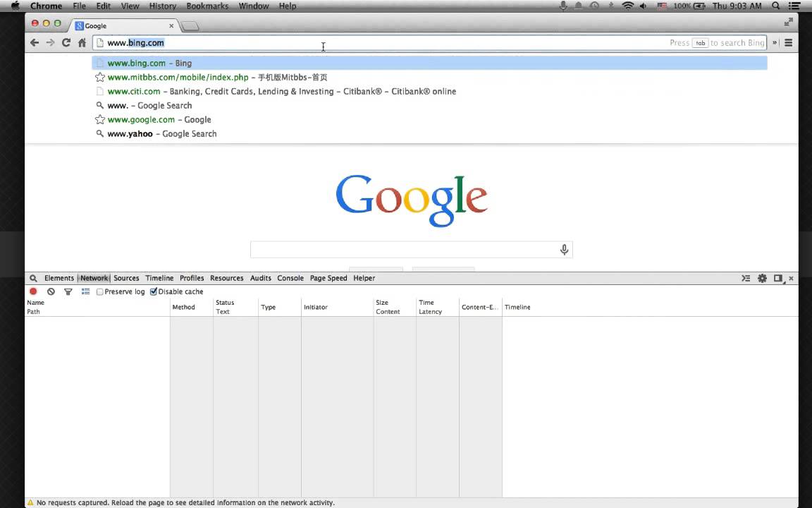
Task: Open the US flag input source menu
Action: pyautogui.click(x=662, y=6)
